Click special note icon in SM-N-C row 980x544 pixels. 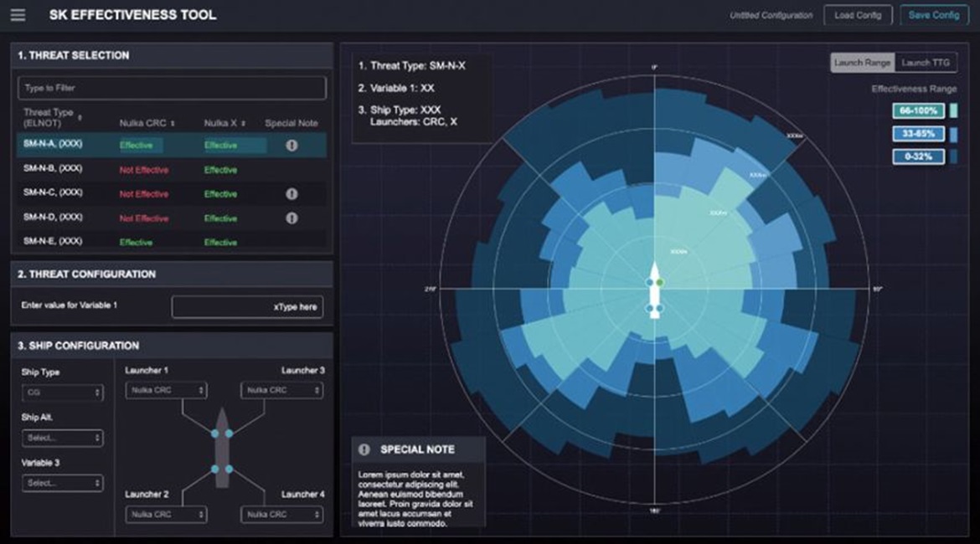[x=291, y=193]
